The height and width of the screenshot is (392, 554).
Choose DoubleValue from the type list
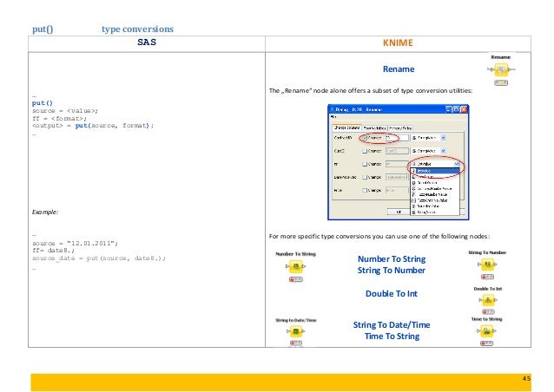[x=435, y=183]
